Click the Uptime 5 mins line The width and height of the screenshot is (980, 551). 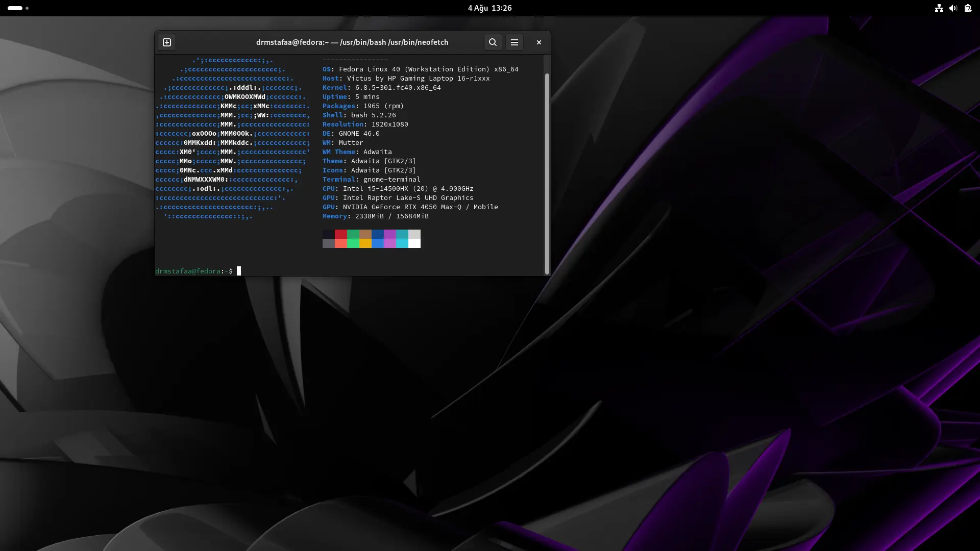coord(351,96)
